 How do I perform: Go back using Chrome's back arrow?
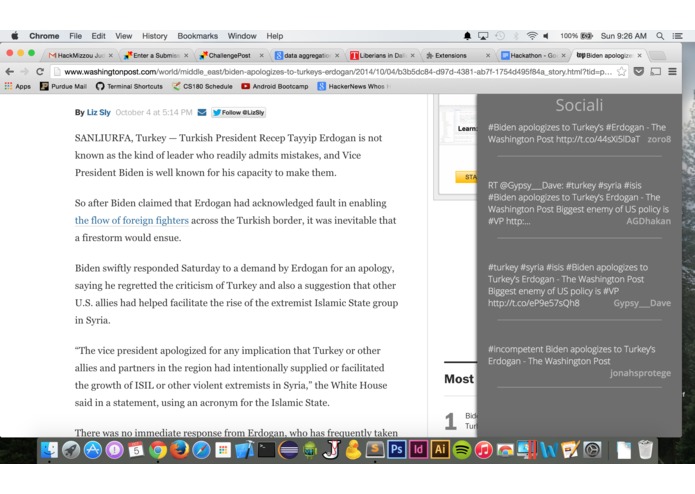pyautogui.click(x=10, y=71)
